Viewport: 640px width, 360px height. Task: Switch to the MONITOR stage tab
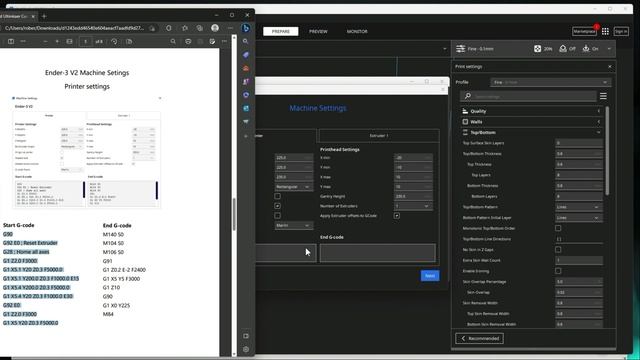[x=357, y=31]
